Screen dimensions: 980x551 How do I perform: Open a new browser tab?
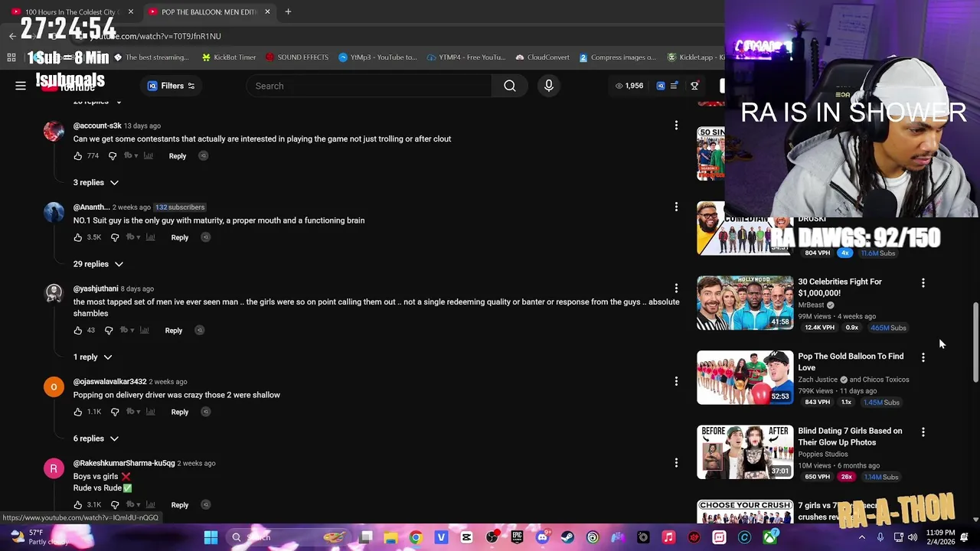288,11
